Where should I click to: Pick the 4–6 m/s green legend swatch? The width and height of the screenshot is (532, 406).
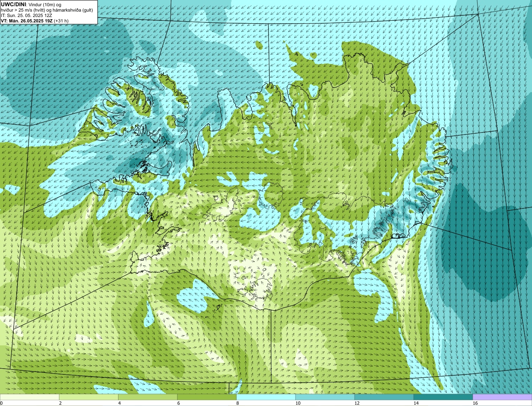coord(148,397)
